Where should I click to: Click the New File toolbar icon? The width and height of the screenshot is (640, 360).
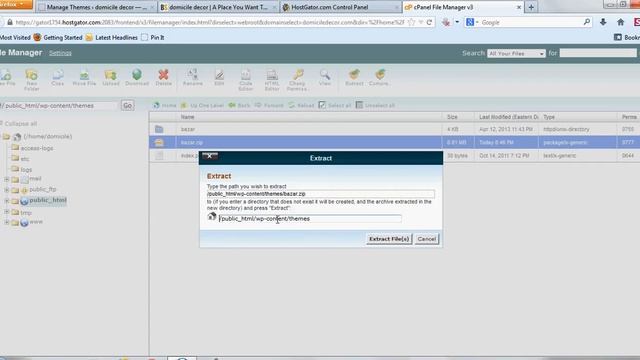pyautogui.click(x=7, y=77)
